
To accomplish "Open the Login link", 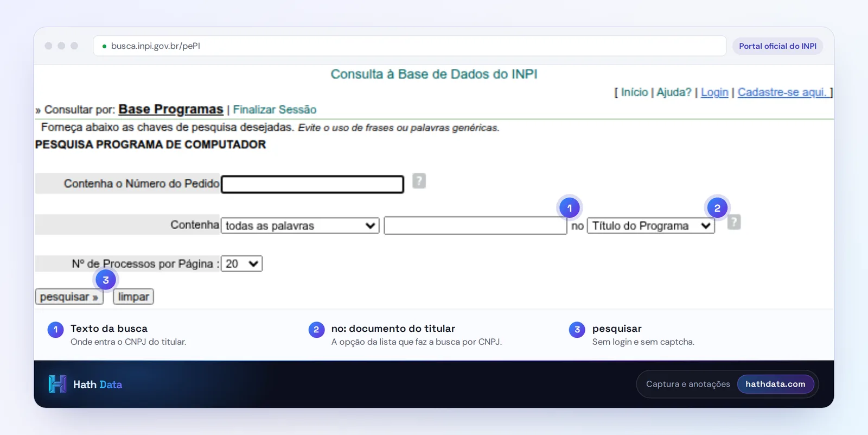I will pos(714,92).
